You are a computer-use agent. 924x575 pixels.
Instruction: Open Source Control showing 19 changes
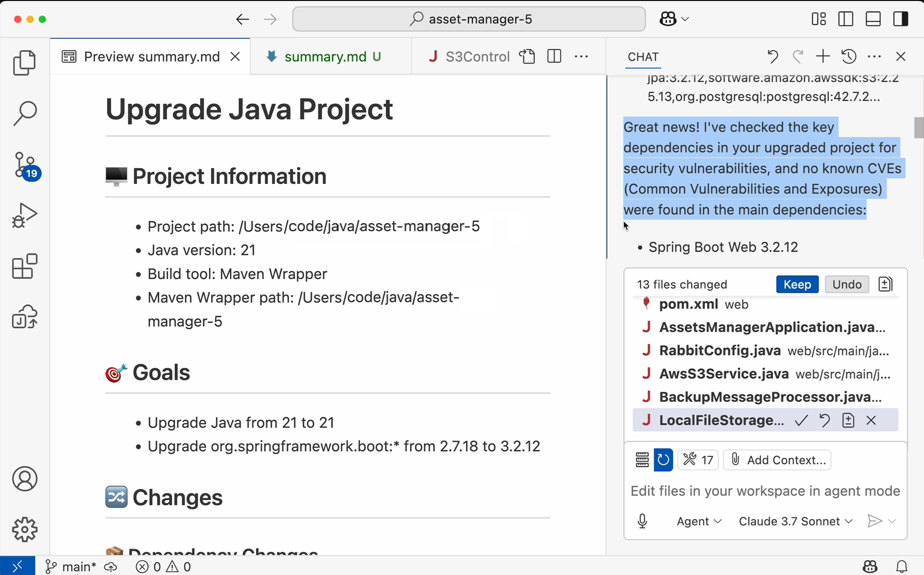click(24, 165)
